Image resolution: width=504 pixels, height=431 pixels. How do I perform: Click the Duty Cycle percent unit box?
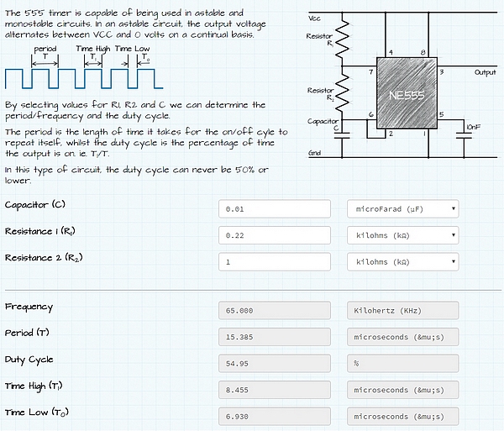(402, 364)
